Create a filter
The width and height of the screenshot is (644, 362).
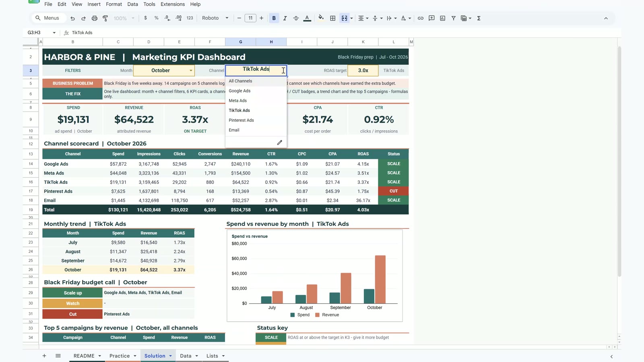pos(454,18)
